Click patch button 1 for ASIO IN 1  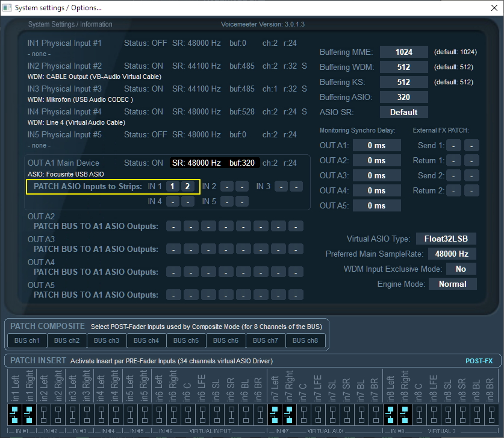[172, 187]
